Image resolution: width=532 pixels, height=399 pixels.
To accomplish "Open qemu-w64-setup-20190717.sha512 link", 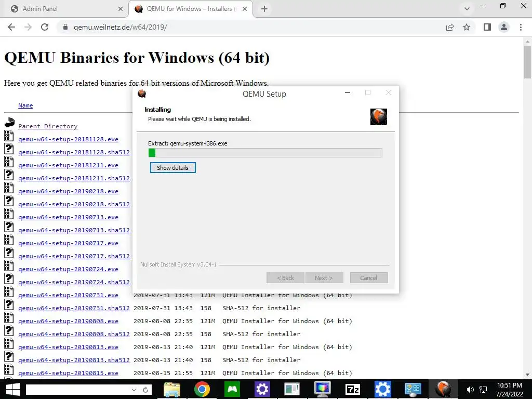I will [x=74, y=256].
